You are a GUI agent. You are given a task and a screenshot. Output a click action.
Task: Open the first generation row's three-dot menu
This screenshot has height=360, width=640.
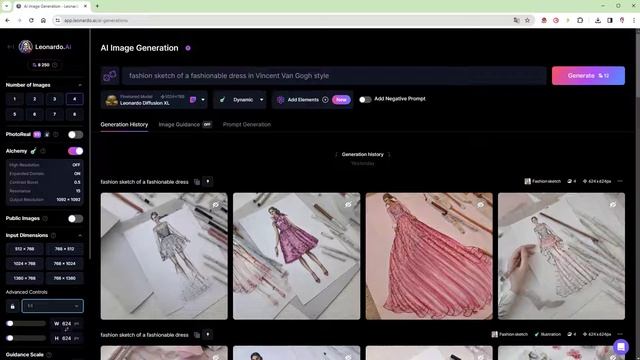point(620,181)
